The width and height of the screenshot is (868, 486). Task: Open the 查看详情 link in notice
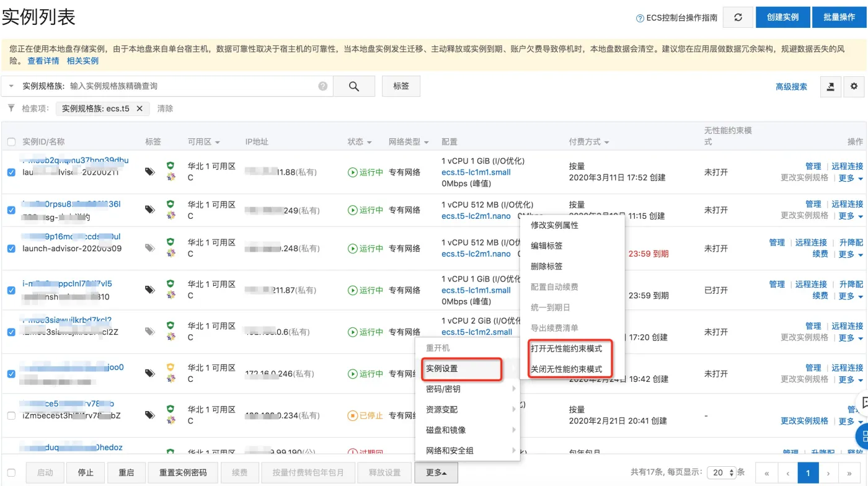pyautogui.click(x=43, y=61)
